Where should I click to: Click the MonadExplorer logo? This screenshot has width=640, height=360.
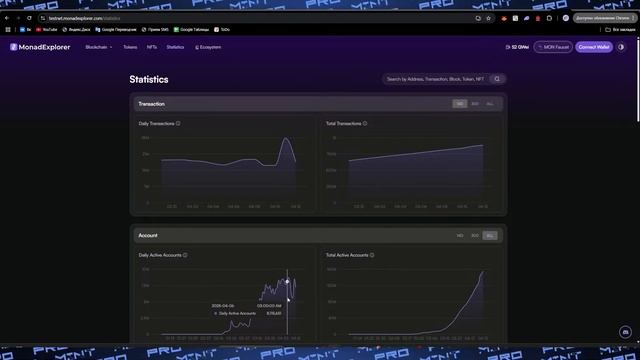(x=40, y=47)
